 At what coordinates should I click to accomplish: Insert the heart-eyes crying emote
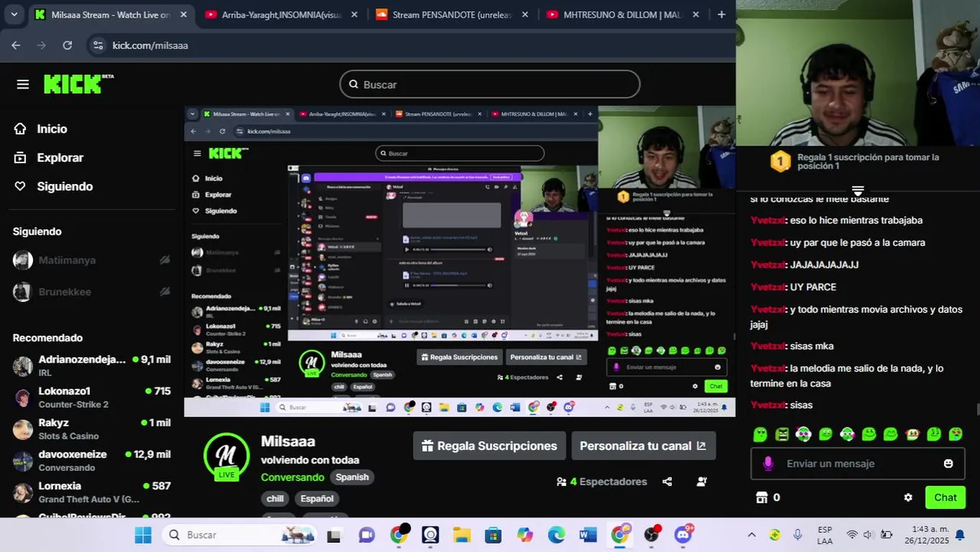(955, 434)
